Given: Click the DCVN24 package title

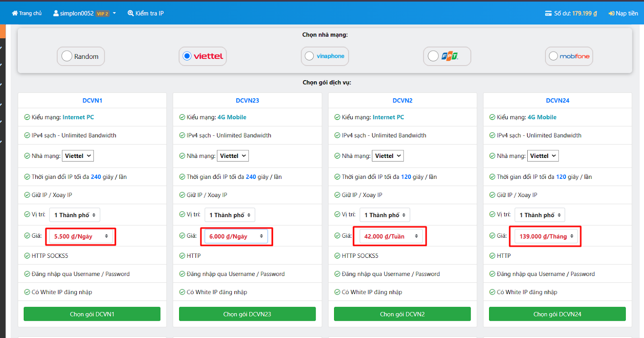Looking at the screenshot, I should point(557,100).
